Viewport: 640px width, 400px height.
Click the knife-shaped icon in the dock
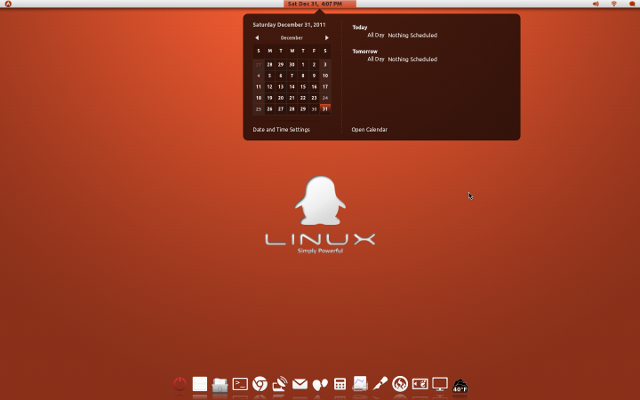(380, 384)
